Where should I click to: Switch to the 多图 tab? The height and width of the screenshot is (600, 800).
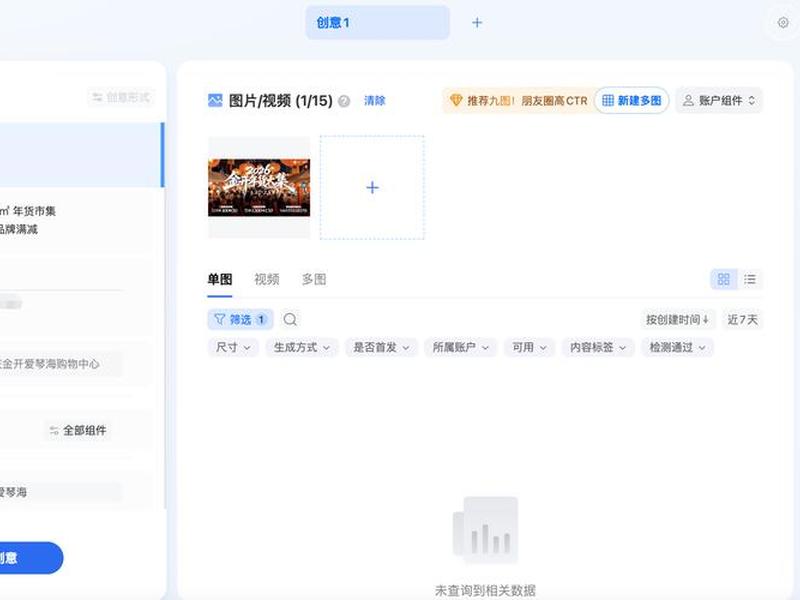314,279
